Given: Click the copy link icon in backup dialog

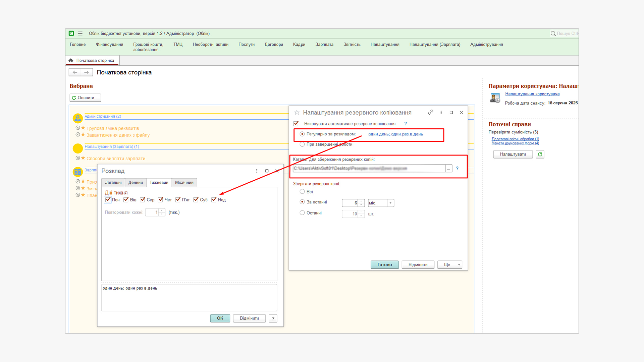Looking at the screenshot, I should tap(431, 113).
